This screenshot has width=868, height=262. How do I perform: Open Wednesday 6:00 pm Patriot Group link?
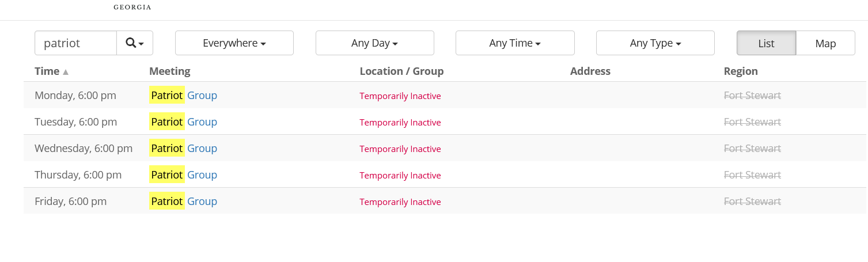(x=183, y=149)
